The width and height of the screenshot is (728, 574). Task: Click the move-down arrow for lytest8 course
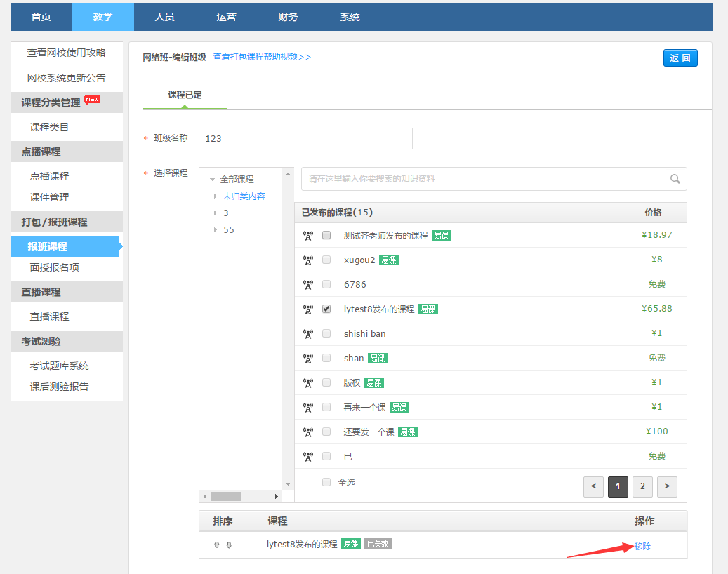228,545
